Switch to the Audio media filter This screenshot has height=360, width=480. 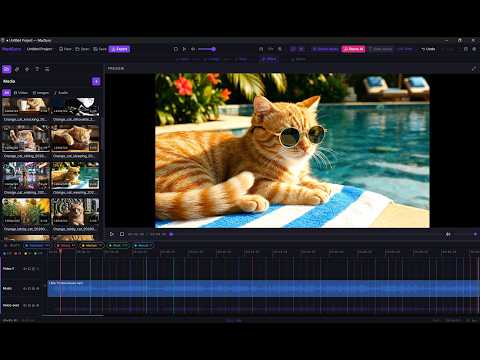[61, 93]
